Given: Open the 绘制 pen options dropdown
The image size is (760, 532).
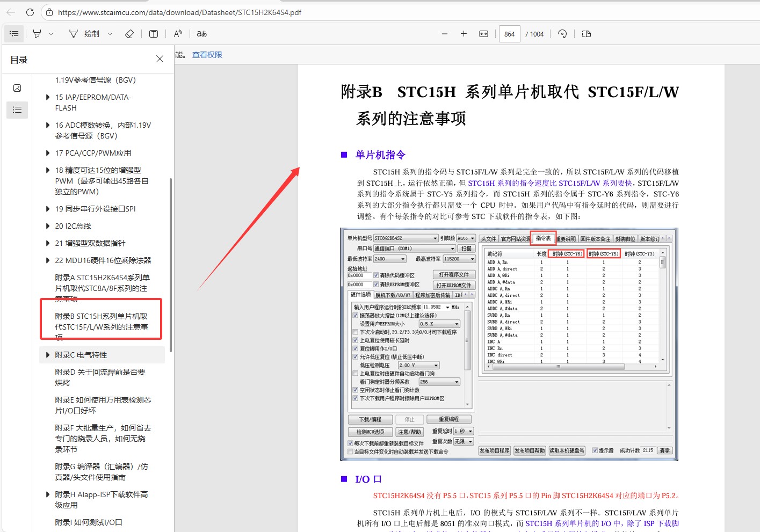Looking at the screenshot, I should [110, 33].
